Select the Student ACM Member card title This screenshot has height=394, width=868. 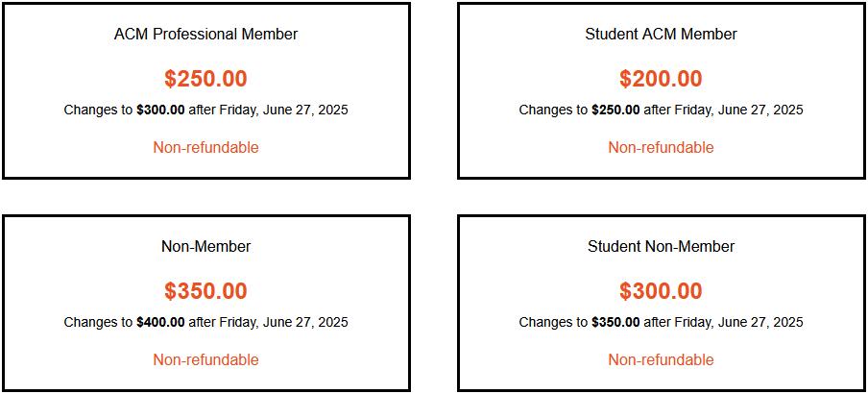click(x=661, y=34)
